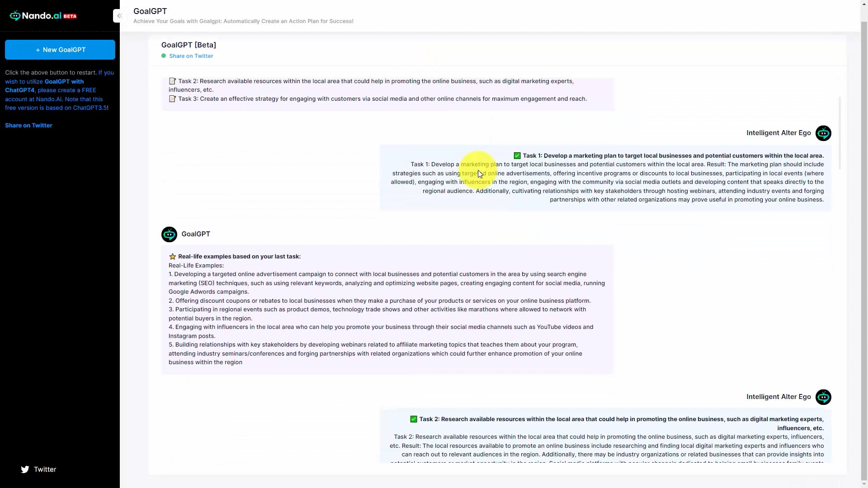Viewport: 868px width, 488px height.
Task: Click first Intelligent Alter Ego avatar
Action: [823, 133]
